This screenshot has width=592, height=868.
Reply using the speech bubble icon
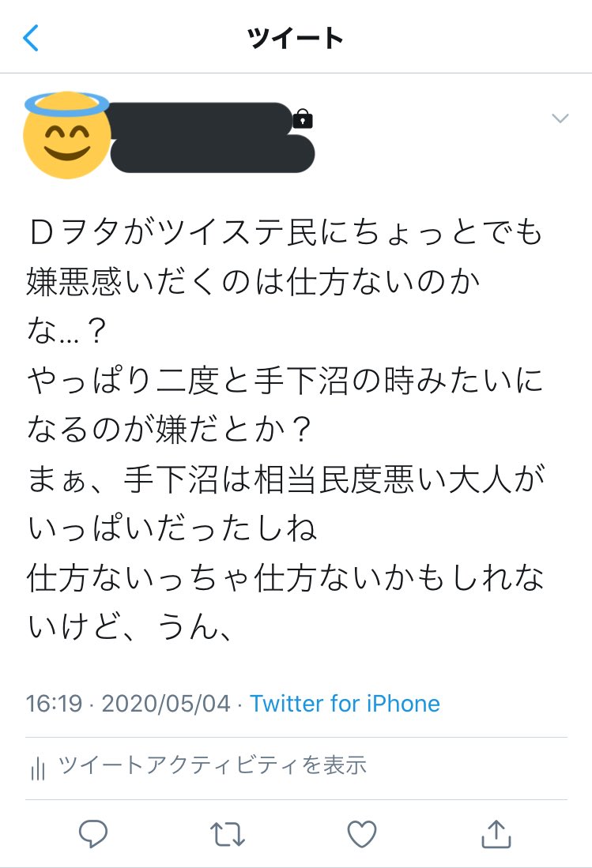93,834
